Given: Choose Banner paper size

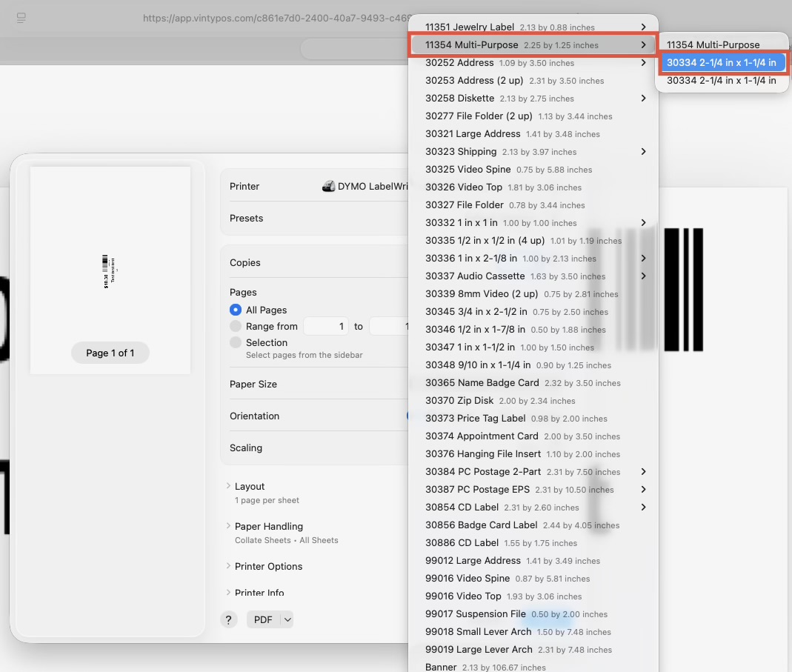Looking at the screenshot, I should (x=533, y=667).
